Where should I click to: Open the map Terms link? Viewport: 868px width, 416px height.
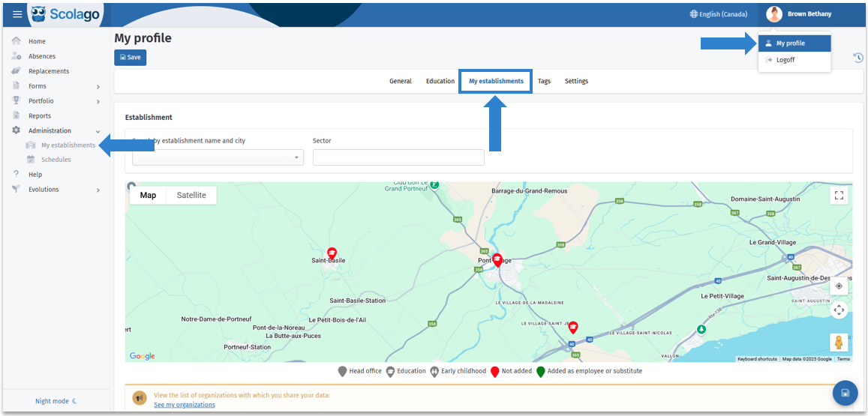click(843, 359)
